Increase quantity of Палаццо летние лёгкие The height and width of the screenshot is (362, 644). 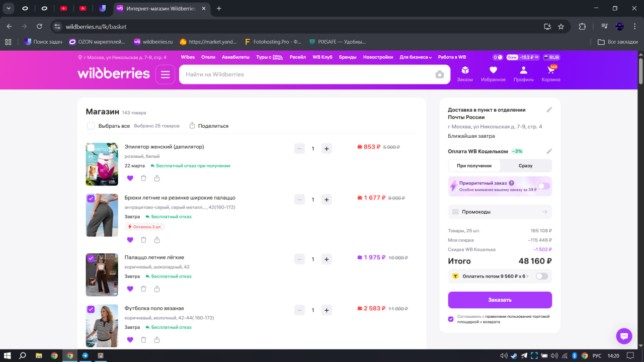click(x=327, y=259)
